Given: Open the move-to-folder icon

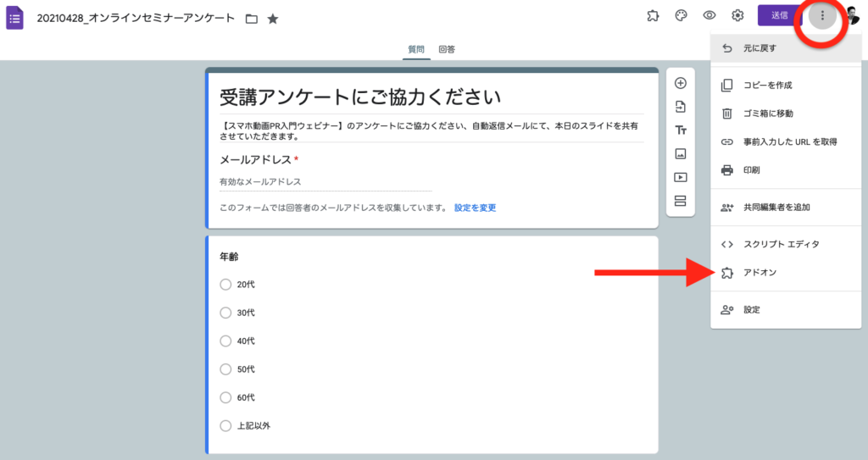Looking at the screenshot, I should click(252, 19).
